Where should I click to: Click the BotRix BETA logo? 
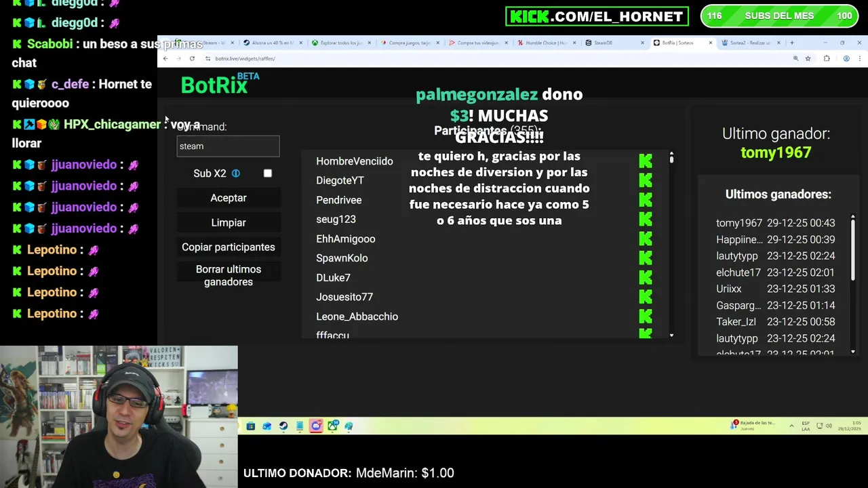click(220, 84)
